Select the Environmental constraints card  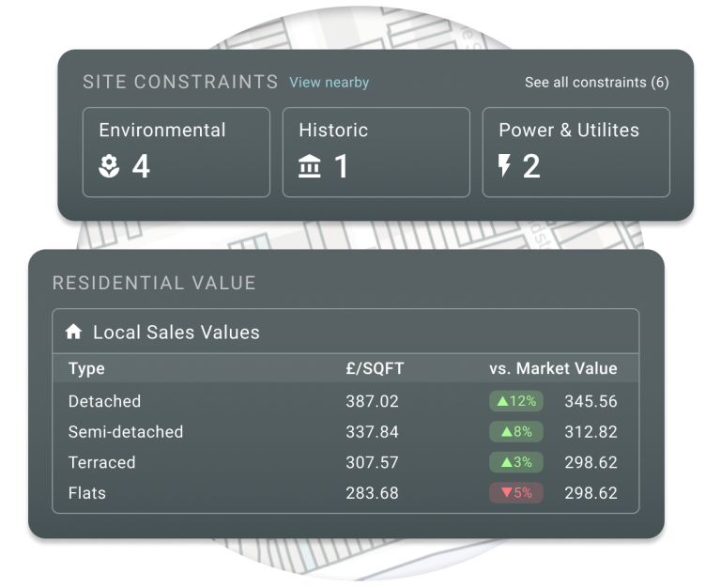(176, 152)
